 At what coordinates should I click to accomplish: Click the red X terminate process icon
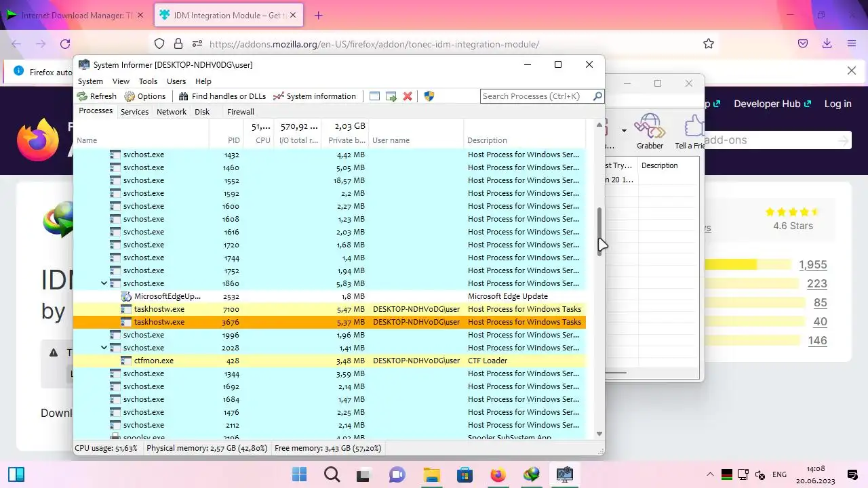[x=408, y=96]
